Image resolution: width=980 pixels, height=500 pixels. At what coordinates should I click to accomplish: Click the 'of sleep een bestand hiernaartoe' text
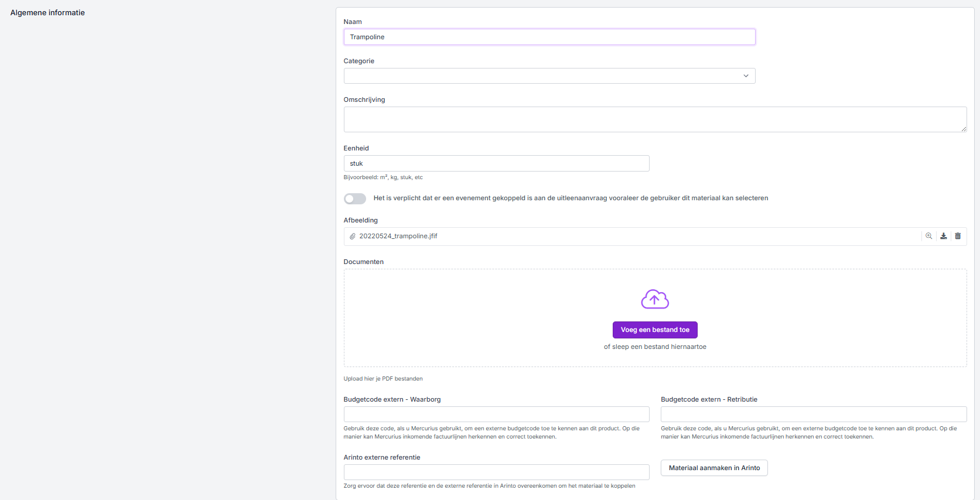point(655,347)
